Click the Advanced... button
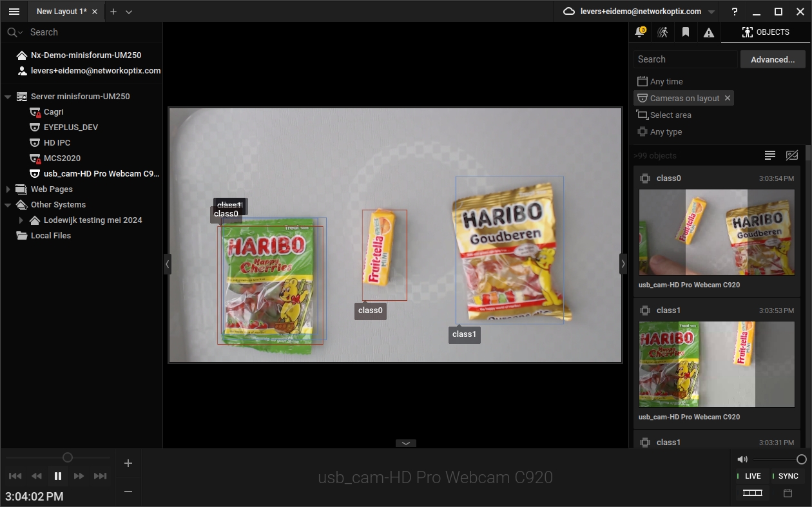The height and width of the screenshot is (507, 812). (772, 59)
